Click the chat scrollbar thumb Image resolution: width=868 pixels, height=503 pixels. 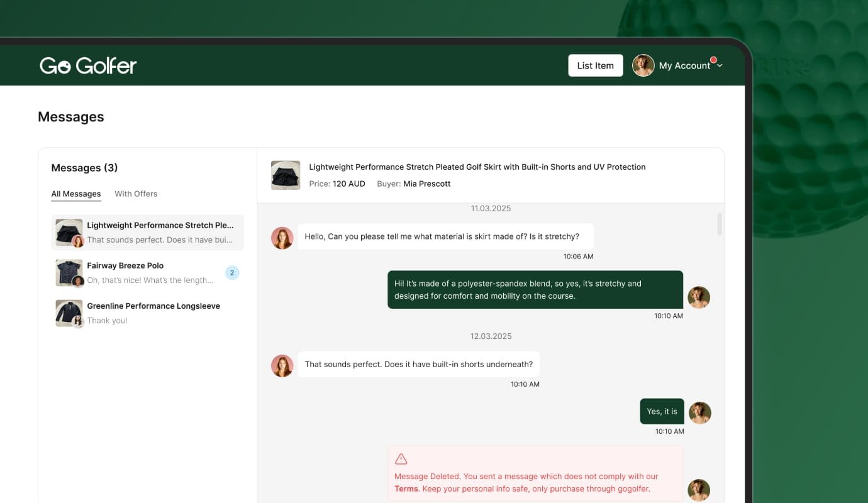(x=720, y=224)
